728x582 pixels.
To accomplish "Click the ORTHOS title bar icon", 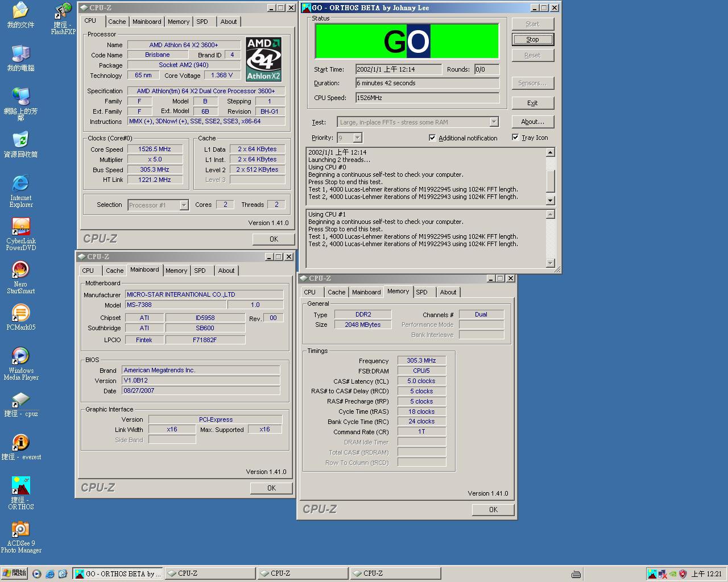I will (306, 8).
